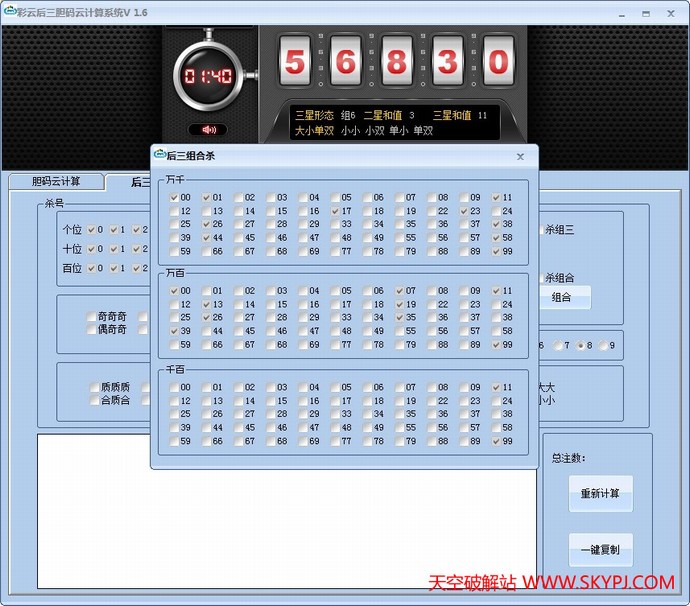Click the first lottery digit tile 5
This screenshot has width=690, height=606.
click(x=294, y=63)
